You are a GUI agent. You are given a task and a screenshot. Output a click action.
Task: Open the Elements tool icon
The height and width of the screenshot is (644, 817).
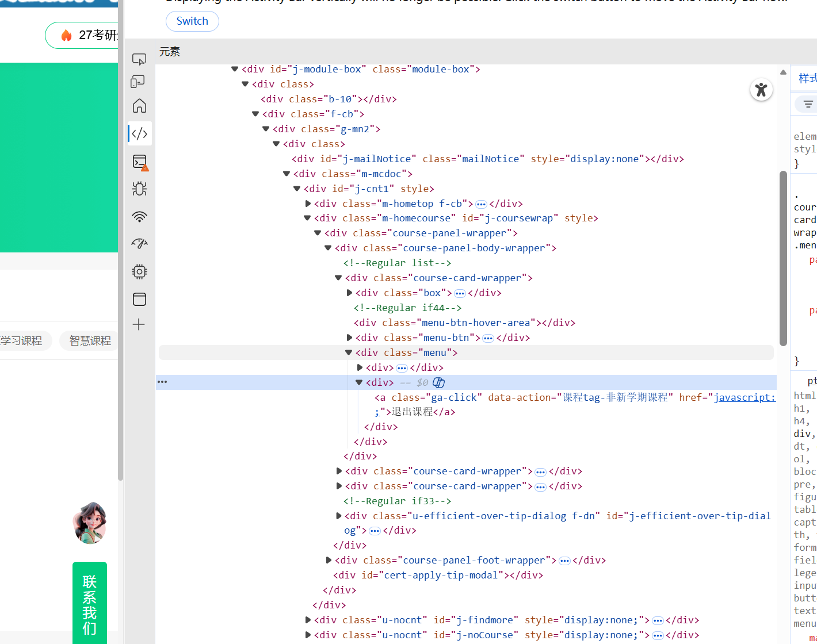coord(140,133)
